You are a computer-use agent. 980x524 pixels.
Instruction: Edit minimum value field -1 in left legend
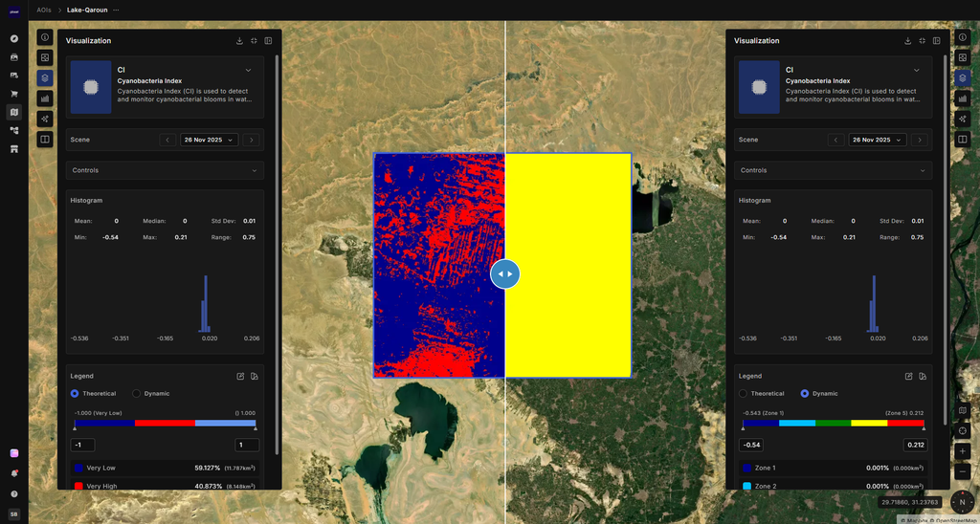tap(82, 446)
